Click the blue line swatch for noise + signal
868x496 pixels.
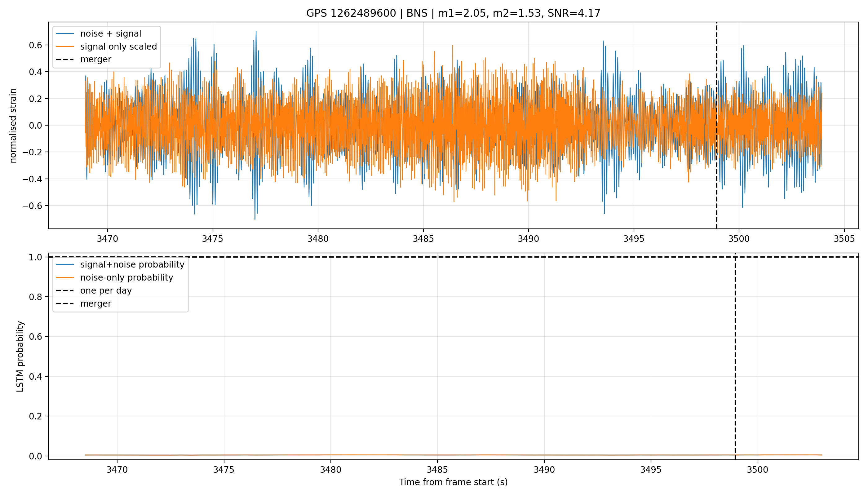coord(65,33)
